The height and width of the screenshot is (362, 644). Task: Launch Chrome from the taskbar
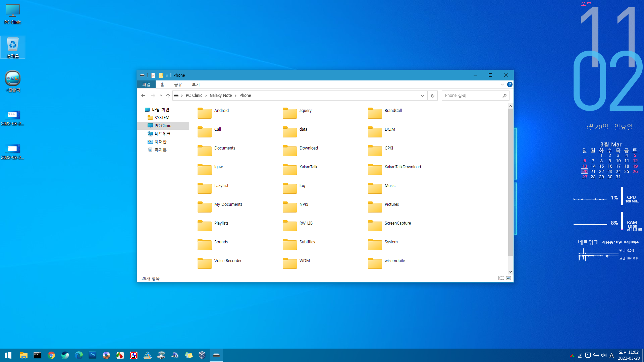point(51,355)
